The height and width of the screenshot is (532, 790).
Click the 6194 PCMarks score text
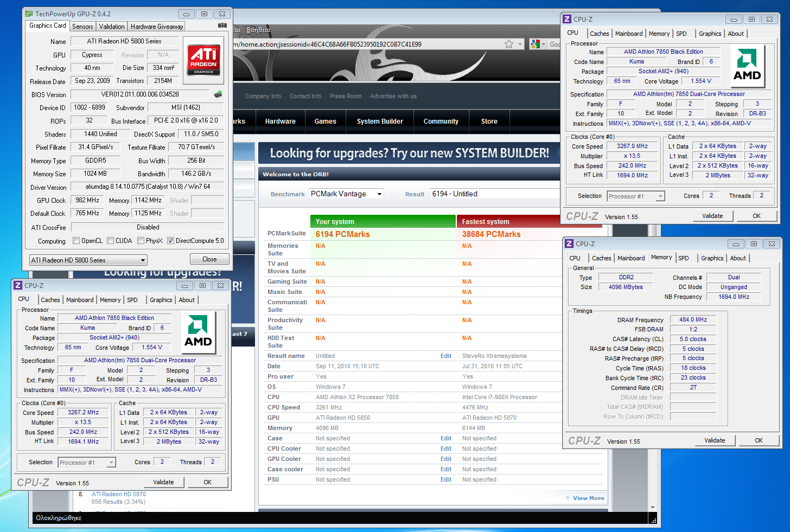point(343,234)
